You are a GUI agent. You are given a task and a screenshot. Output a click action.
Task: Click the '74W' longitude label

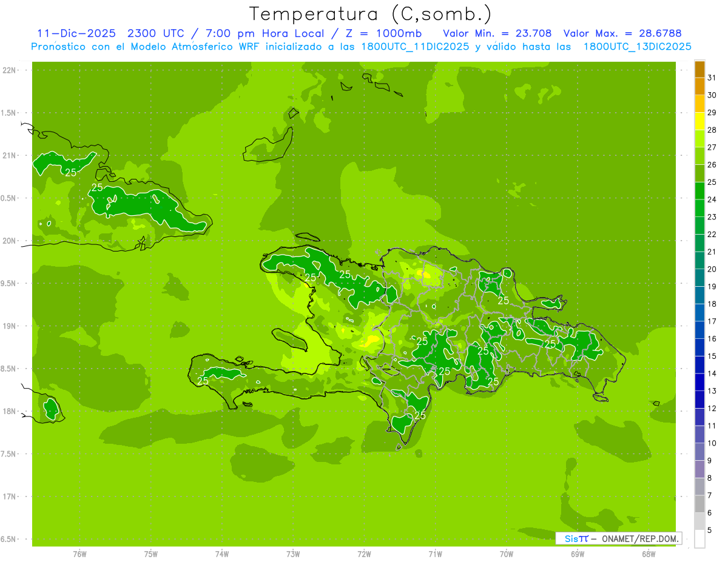tap(222, 554)
